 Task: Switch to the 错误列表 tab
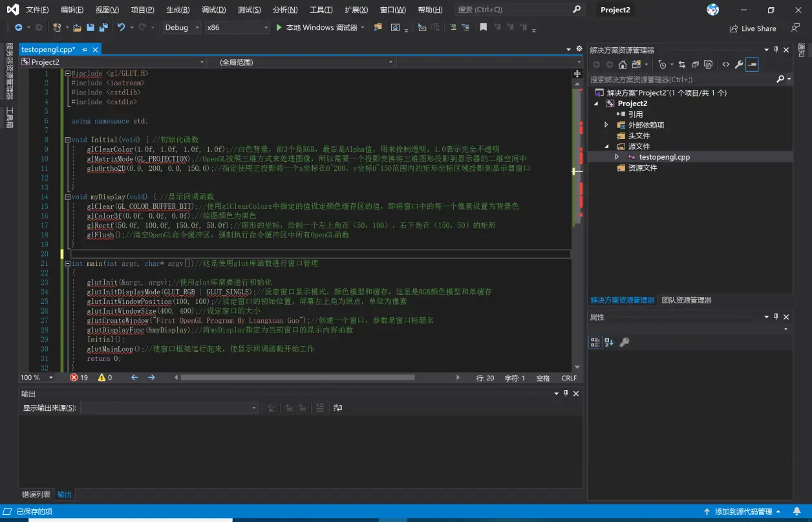click(36, 494)
